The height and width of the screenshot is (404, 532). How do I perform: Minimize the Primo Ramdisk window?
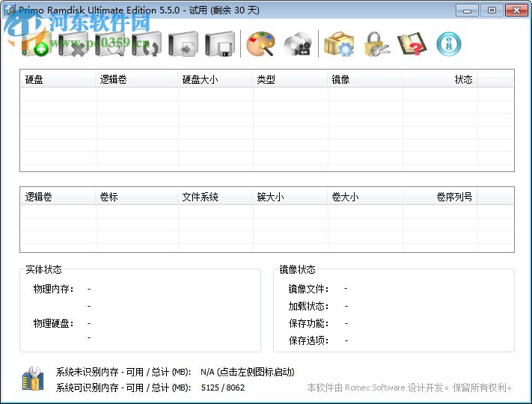click(467, 10)
